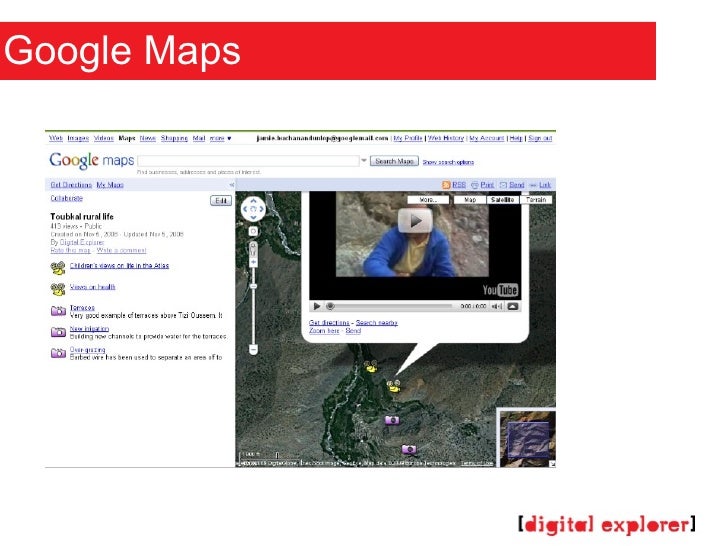Click the lower purple photo marker on map
The height and width of the screenshot is (546, 728).
click(x=409, y=449)
